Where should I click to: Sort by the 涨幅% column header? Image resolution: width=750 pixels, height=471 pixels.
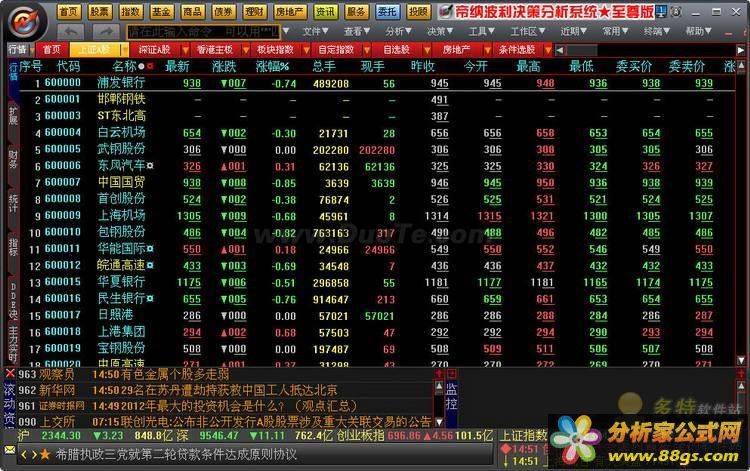[272, 66]
